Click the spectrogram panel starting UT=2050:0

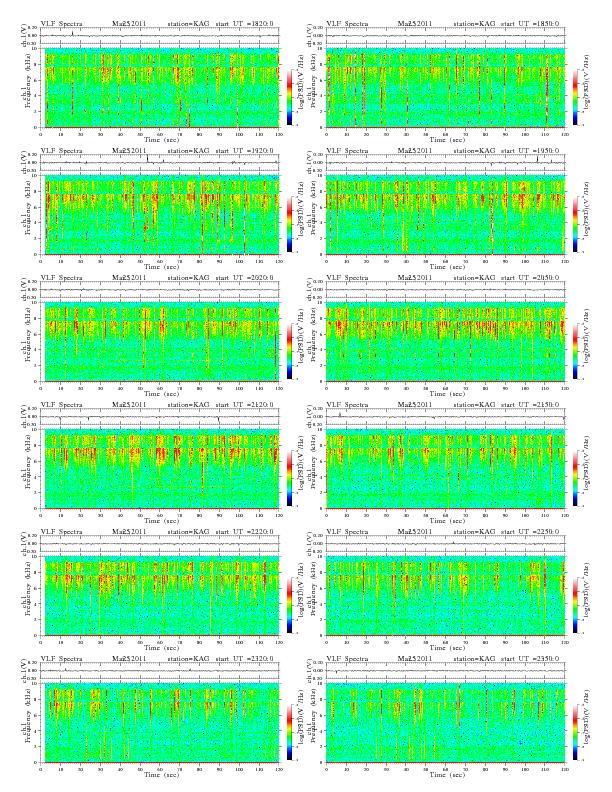tap(445, 342)
